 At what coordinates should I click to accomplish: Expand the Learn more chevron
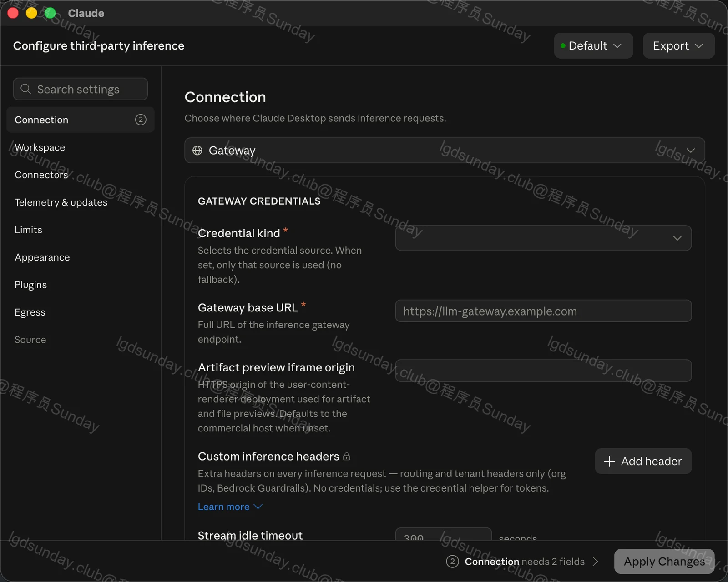(258, 507)
